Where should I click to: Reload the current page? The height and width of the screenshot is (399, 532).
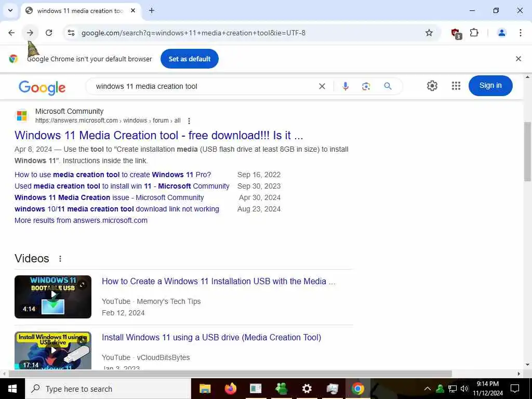(49, 33)
